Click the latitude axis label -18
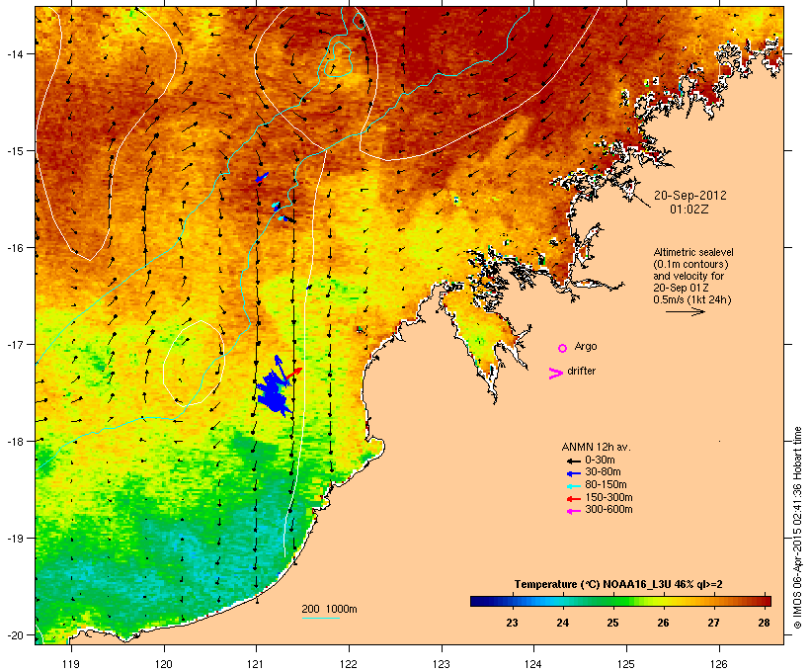The width and height of the screenshot is (810, 672). (14, 441)
